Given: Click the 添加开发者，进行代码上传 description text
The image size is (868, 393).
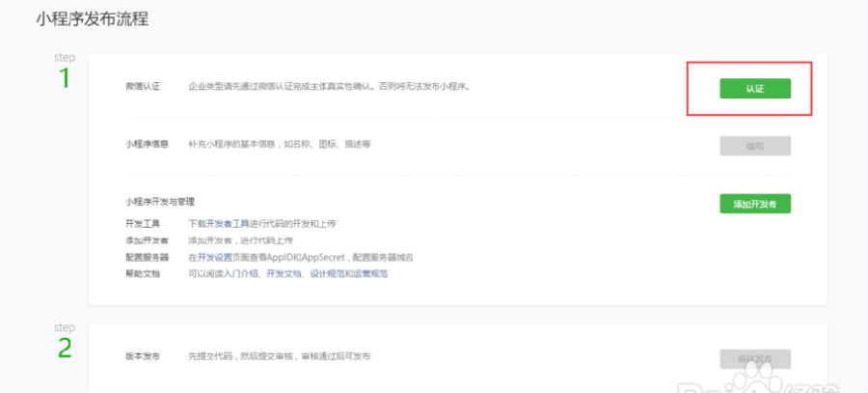Looking at the screenshot, I should (x=241, y=240).
